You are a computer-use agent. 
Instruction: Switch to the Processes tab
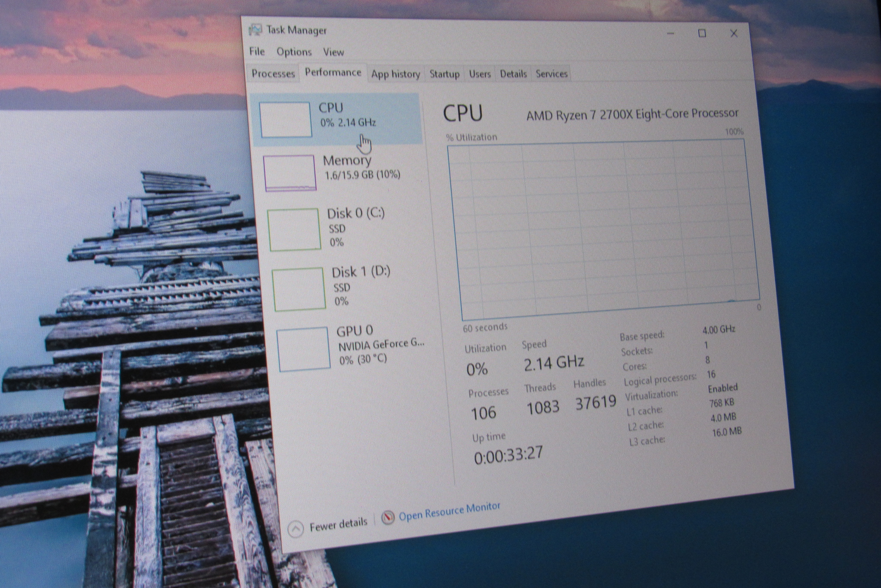(273, 73)
